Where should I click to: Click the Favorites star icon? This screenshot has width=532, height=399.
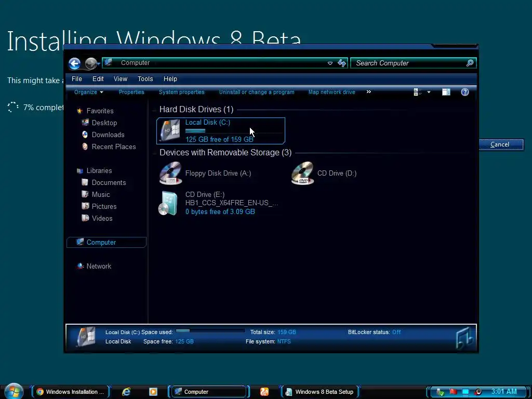(x=79, y=111)
